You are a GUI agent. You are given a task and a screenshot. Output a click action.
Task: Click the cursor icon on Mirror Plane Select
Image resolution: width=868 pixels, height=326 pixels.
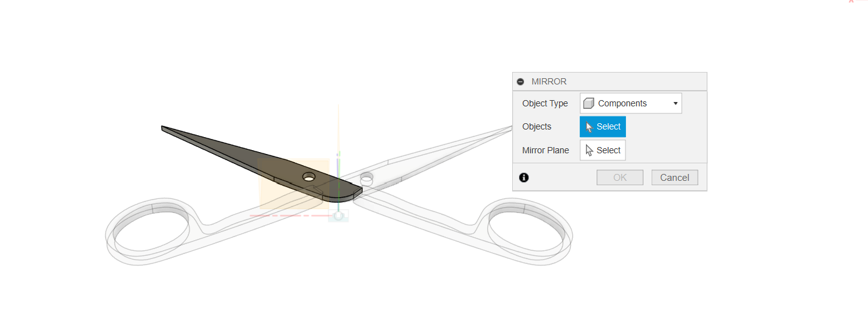coord(589,150)
